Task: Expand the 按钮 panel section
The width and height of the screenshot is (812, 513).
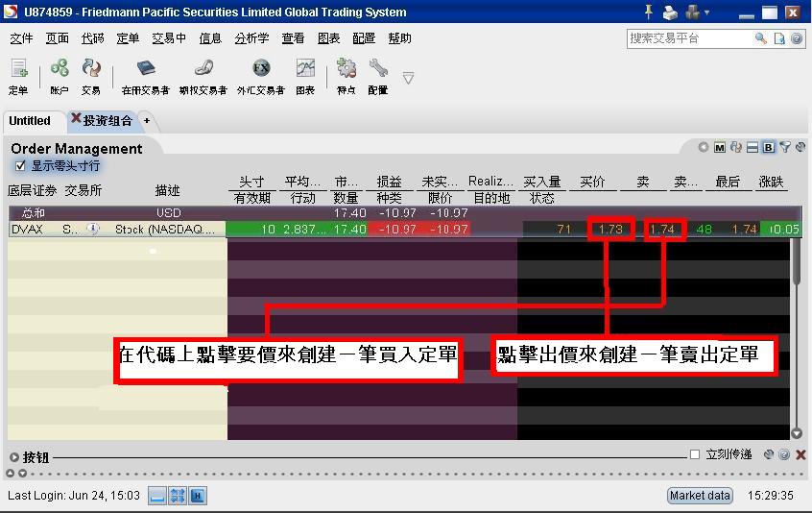Action: 13,457
